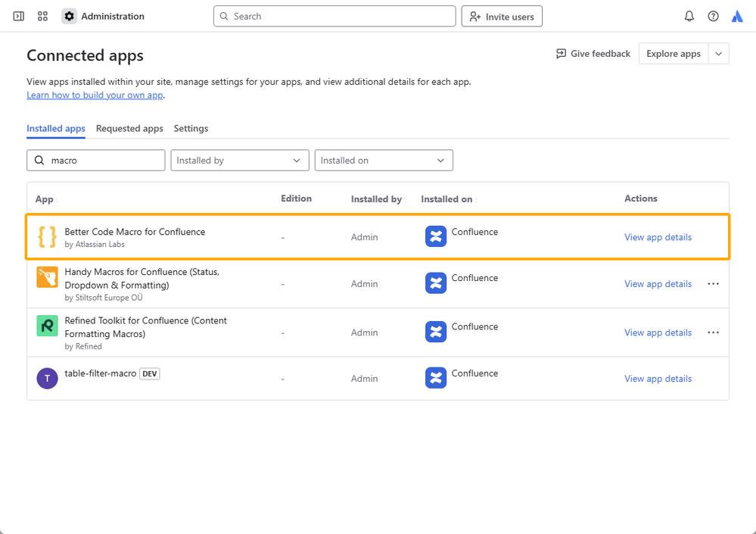Open more actions for Refined Toolkit

pyautogui.click(x=713, y=333)
